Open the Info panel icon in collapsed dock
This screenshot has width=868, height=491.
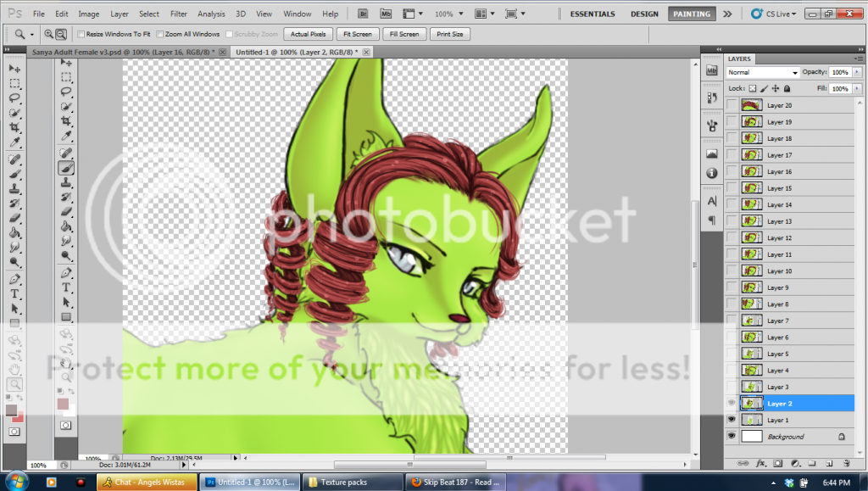711,172
